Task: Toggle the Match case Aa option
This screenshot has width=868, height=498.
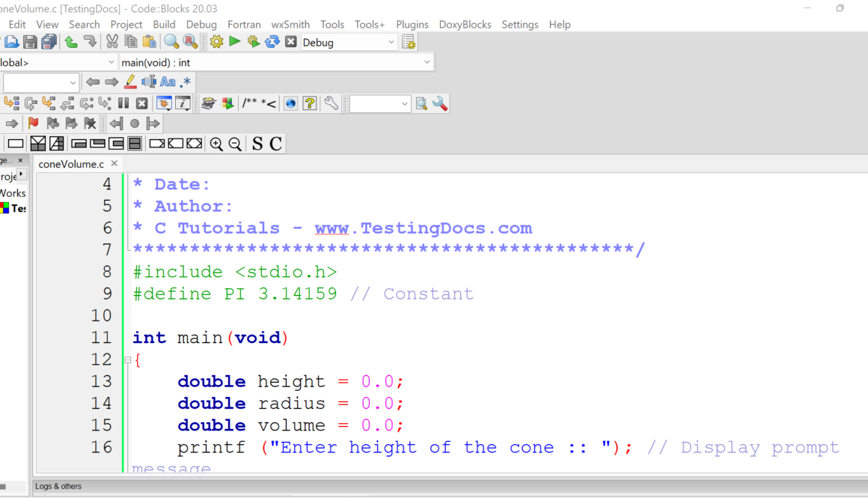Action: [x=168, y=82]
